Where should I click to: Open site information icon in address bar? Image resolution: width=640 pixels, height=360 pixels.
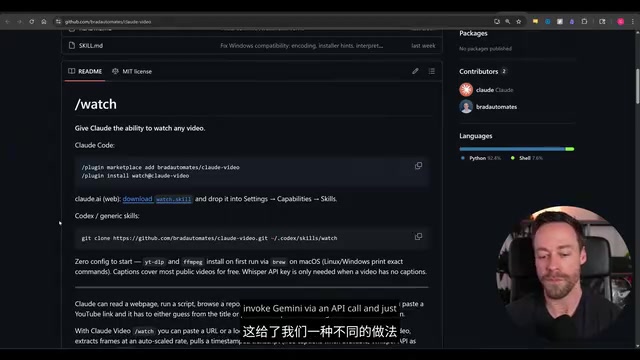[58, 22]
